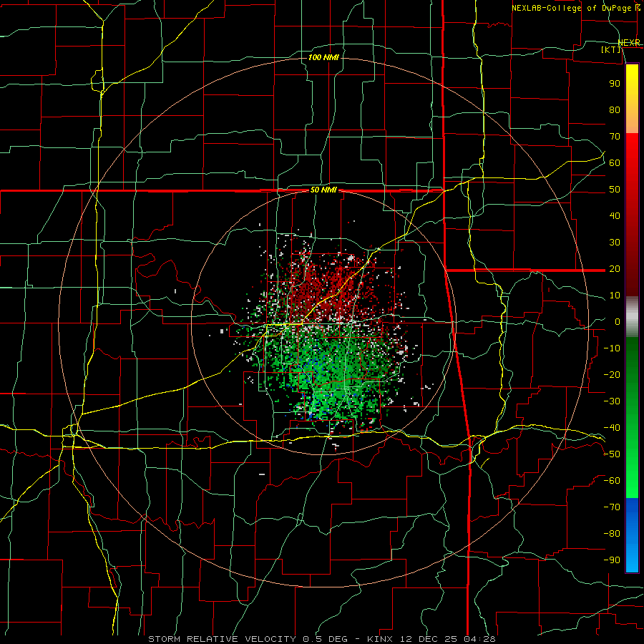Click the -40 value on velocity legend
This screenshot has height=644, width=644.
click(x=612, y=428)
